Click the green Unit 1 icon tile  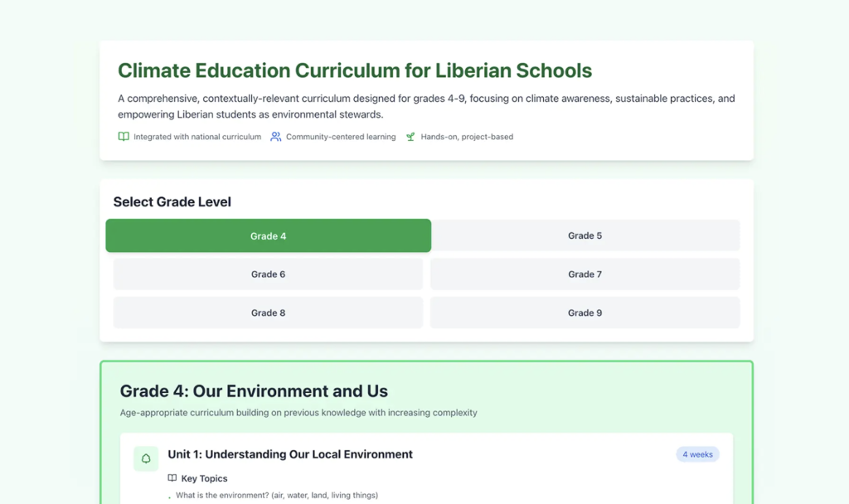[146, 458]
